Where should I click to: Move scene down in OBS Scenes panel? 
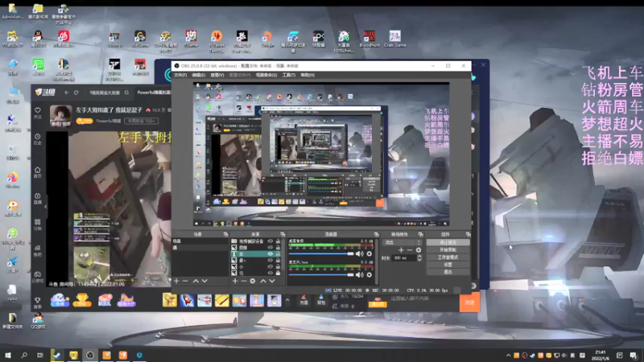tap(204, 281)
